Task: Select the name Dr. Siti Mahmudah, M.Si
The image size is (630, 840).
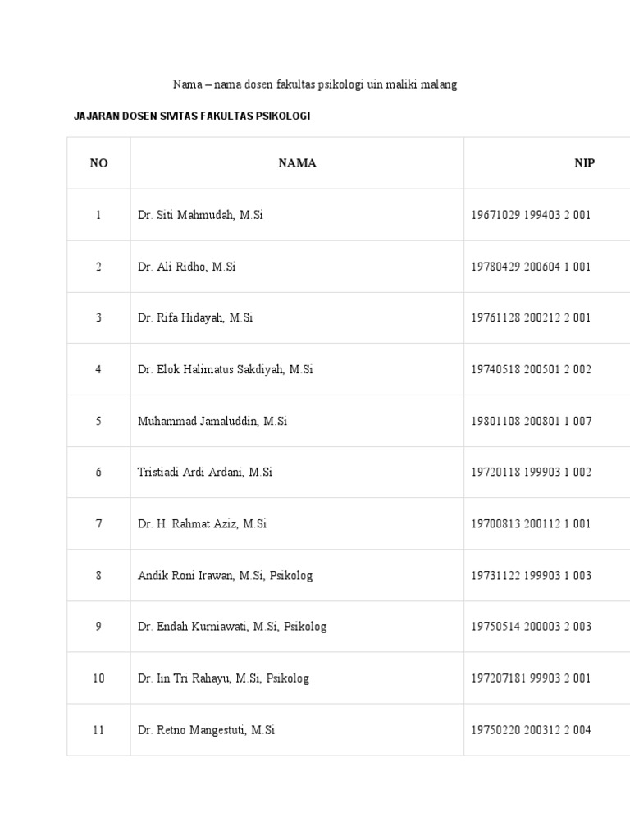Action: pyautogui.click(x=200, y=215)
